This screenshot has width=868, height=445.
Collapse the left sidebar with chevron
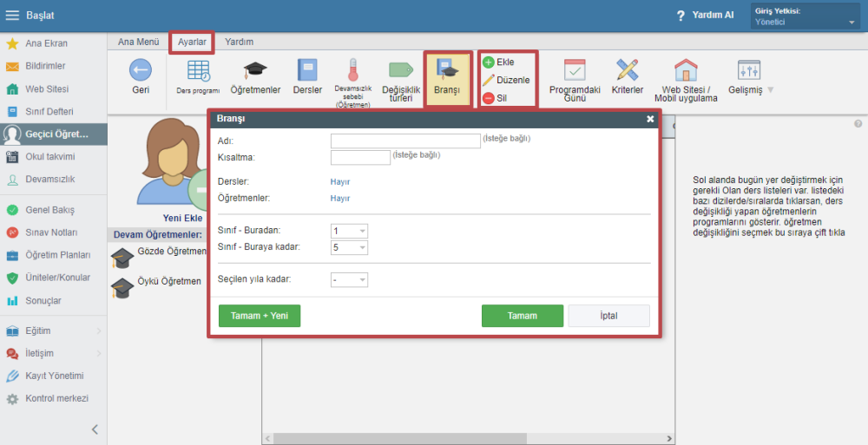95,429
